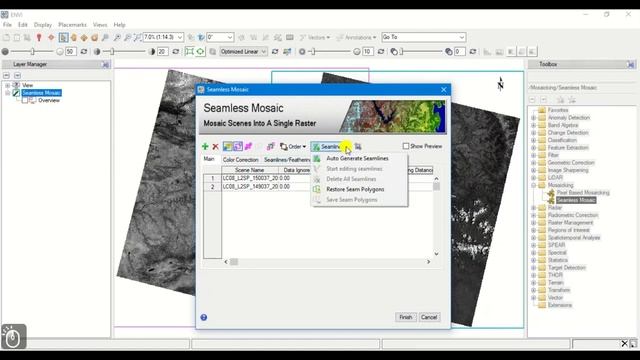Click the table horizontal scrollbar thumb
The width and height of the screenshot is (640, 360).
pos(234,262)
